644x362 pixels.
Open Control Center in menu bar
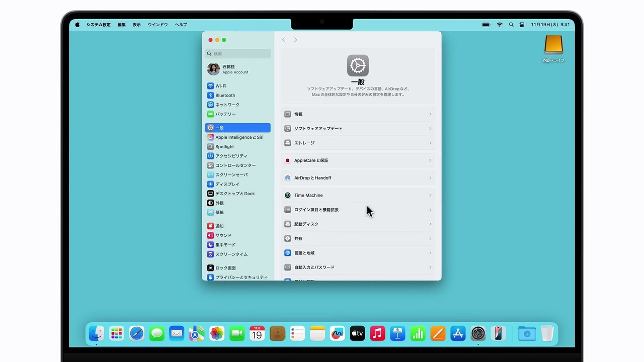[x=522, y=25]
